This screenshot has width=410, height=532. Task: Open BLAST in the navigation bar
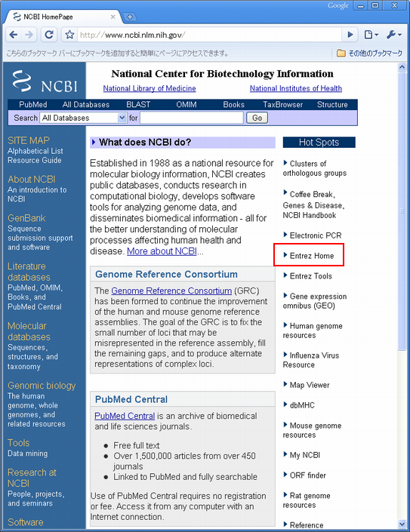138,104
